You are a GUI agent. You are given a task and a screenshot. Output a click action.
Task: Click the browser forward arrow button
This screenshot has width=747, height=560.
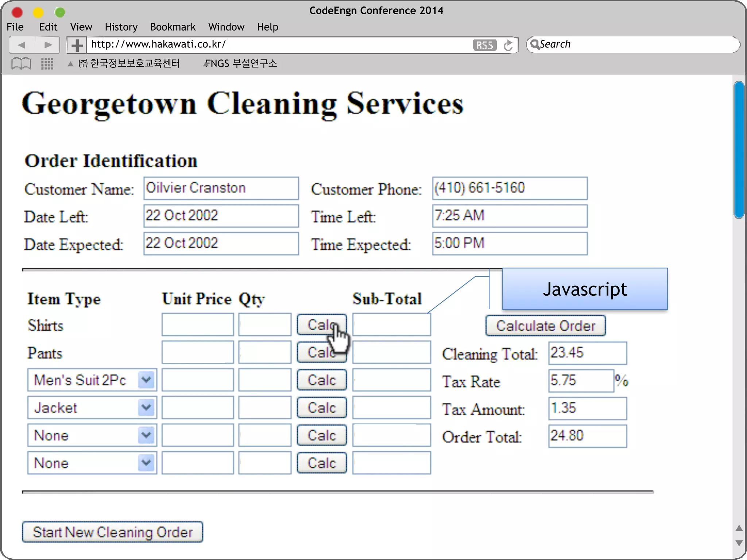[48, 45]
